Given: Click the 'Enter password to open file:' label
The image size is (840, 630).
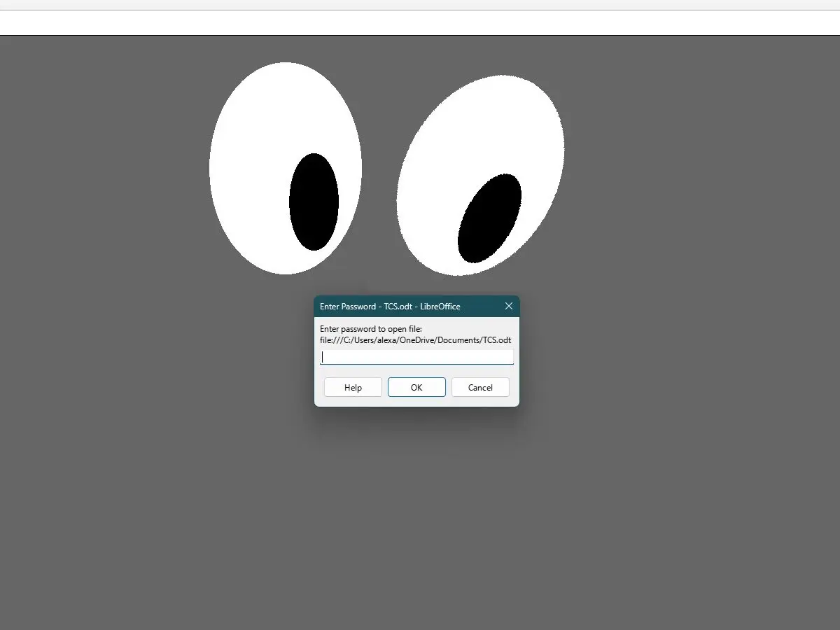Looking at the screenshot, I should tap(371, 328).
